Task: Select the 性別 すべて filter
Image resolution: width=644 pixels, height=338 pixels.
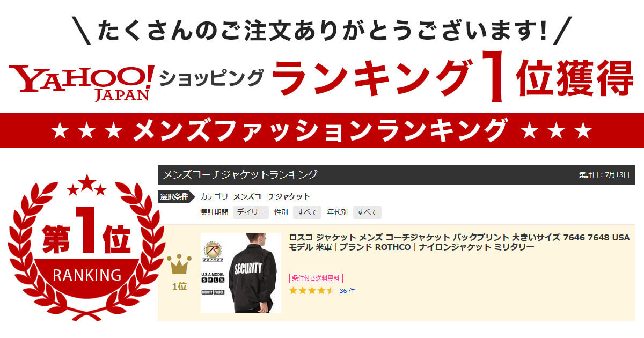Action: [307, 212]
